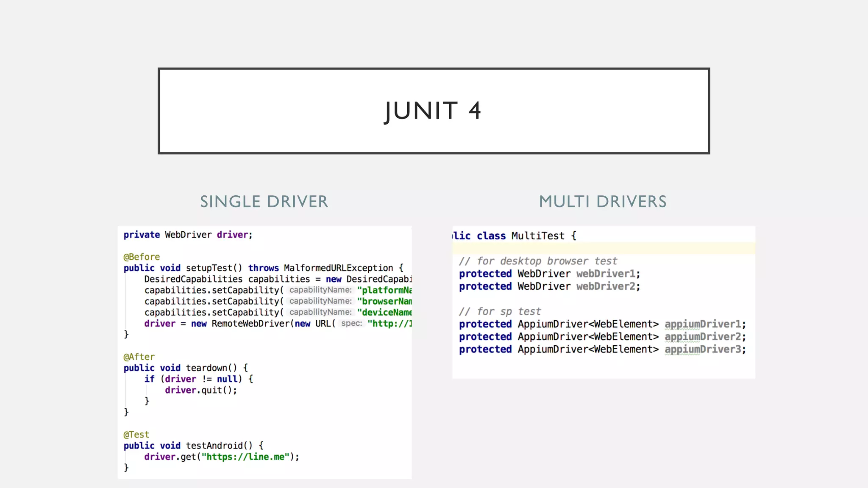The image size is (868, 488).
Task: Click the appiumDriver2 field declaration
Action: pos(602,337)
